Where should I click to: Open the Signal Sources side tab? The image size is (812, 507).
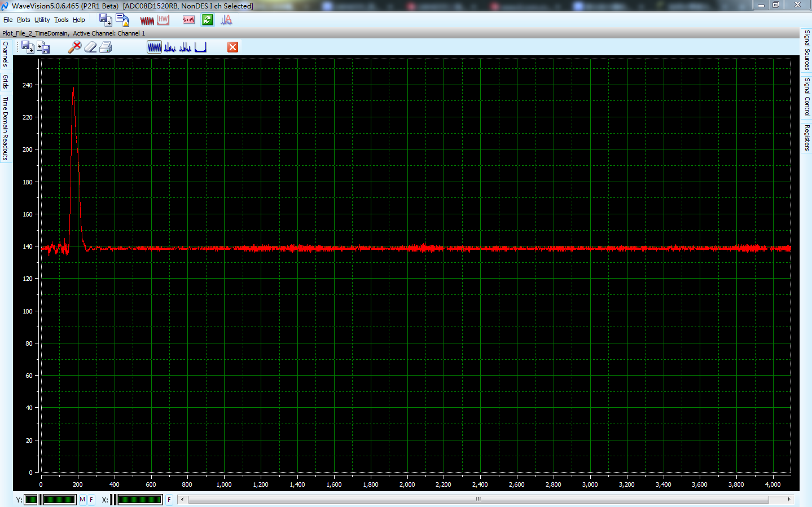coord(807,50)
